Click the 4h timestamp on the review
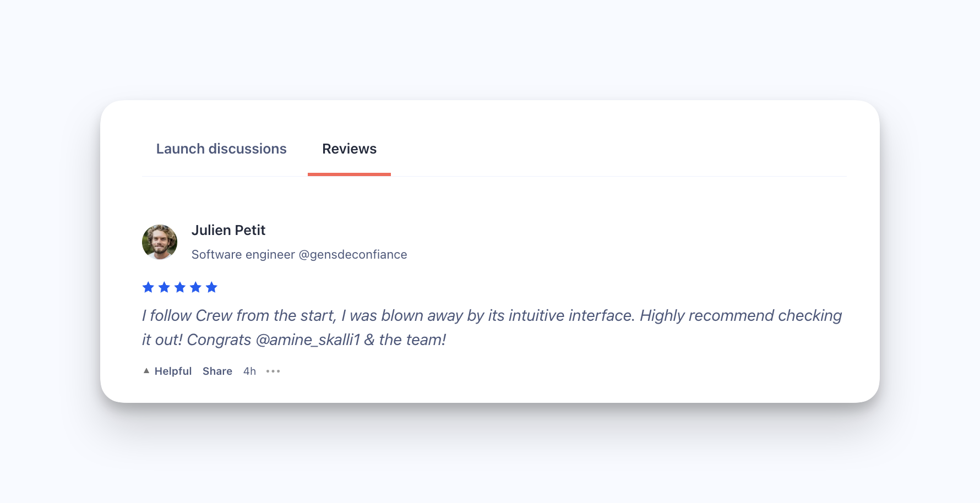This screenshot has height=503, width=980. (x=249, y=371)
